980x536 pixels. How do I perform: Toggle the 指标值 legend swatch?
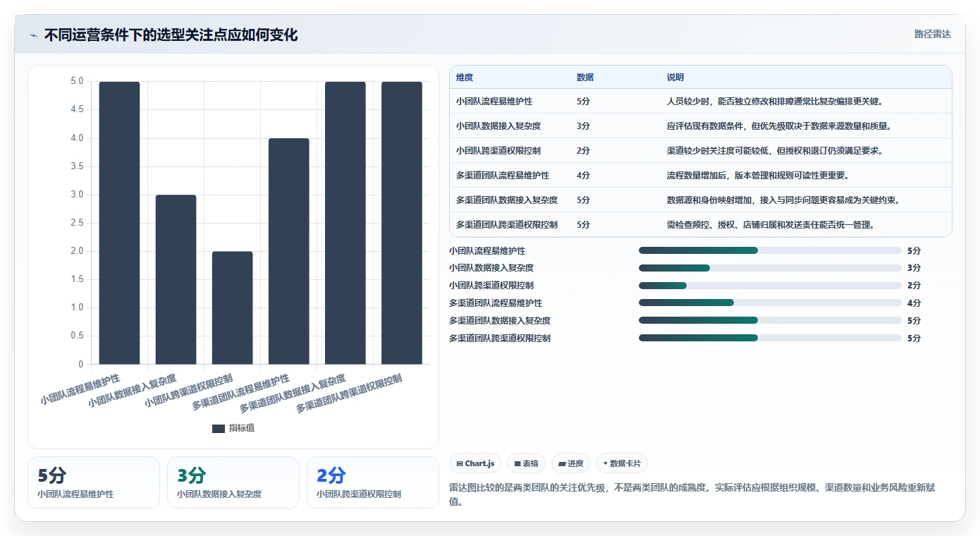(x=219, y=428)
